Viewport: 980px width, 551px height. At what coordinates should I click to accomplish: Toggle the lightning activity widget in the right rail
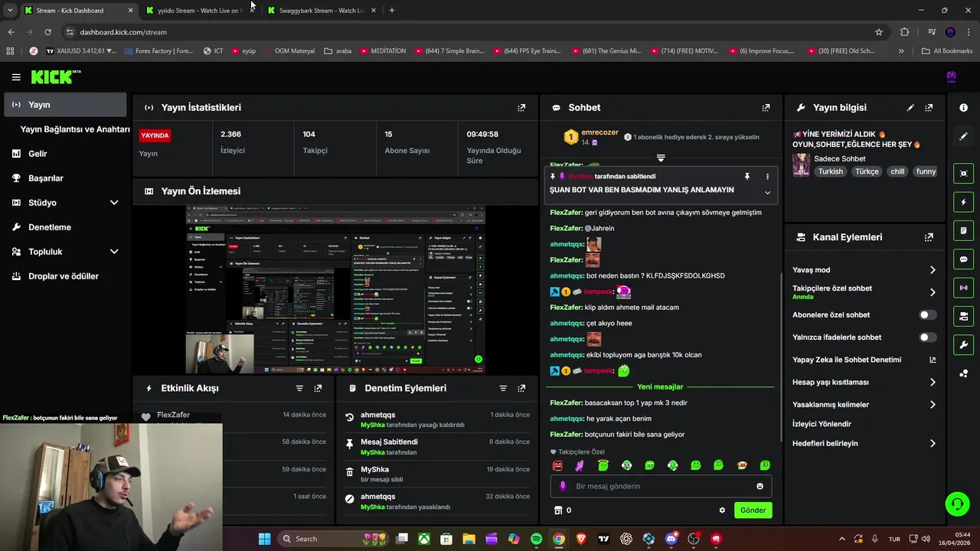(x=963, y=202)
